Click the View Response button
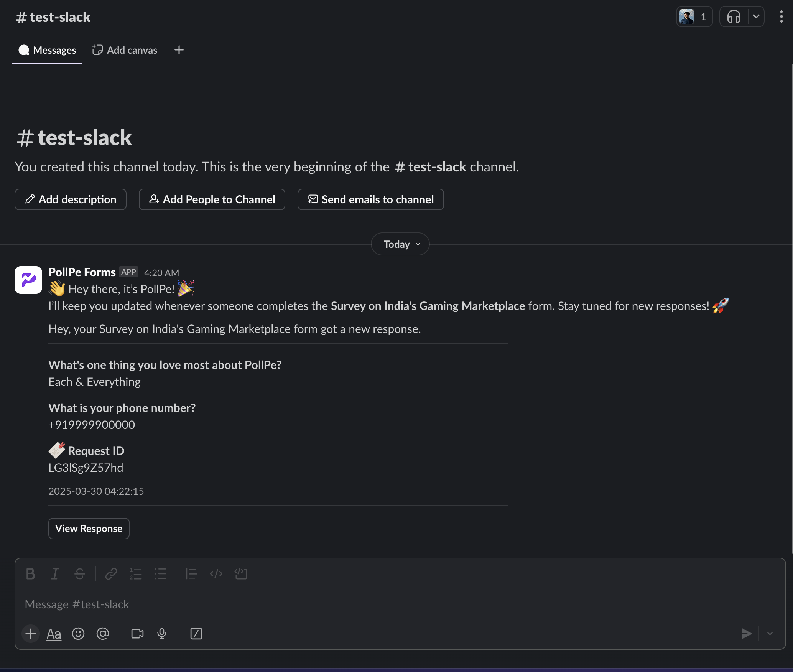 click(x=89, y=529)
